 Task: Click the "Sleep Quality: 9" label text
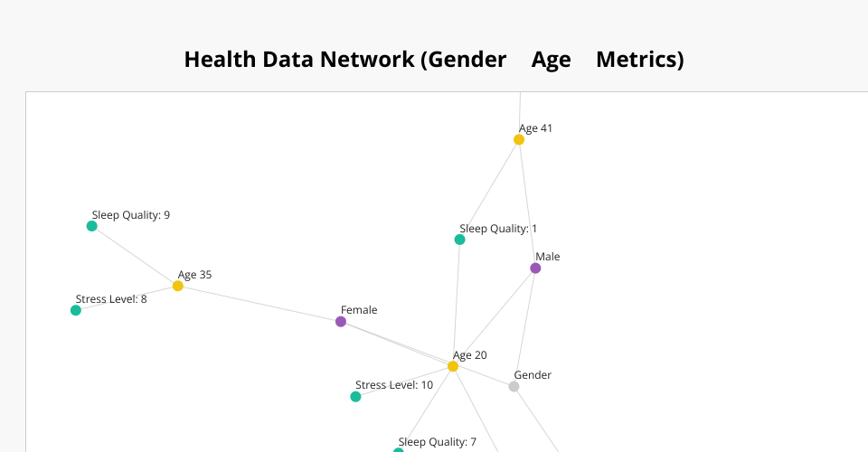[x=131, y=215]
